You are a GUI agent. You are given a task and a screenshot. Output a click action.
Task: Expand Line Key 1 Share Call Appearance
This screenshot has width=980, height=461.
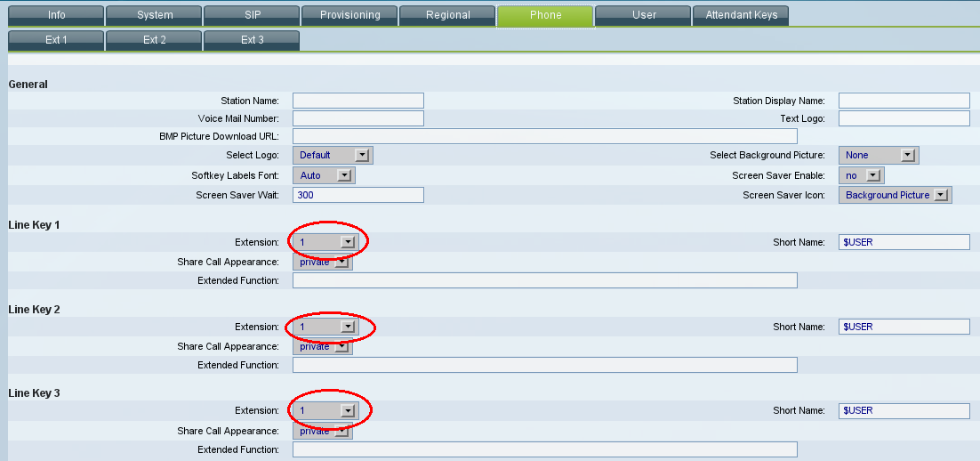[x=323, y=263]
